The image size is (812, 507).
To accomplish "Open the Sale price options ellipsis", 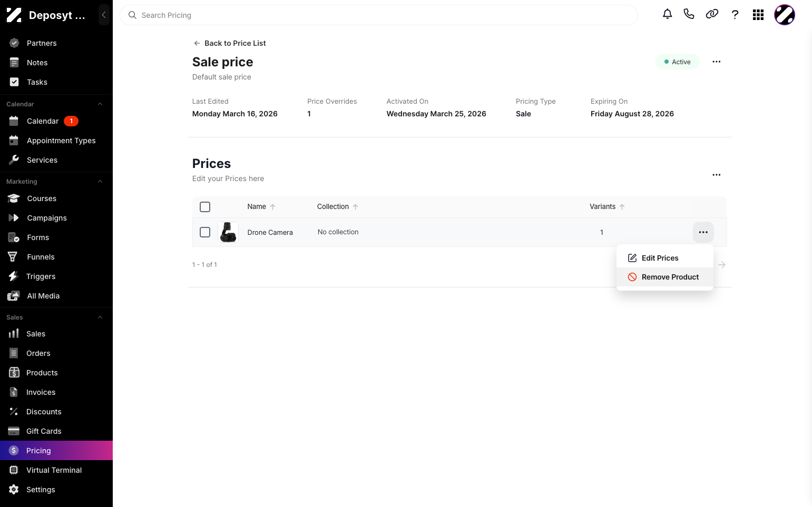I will [x=716, y=62].
